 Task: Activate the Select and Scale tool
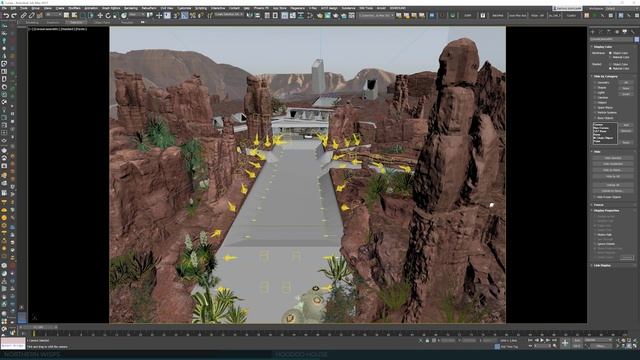coord(116,16)
